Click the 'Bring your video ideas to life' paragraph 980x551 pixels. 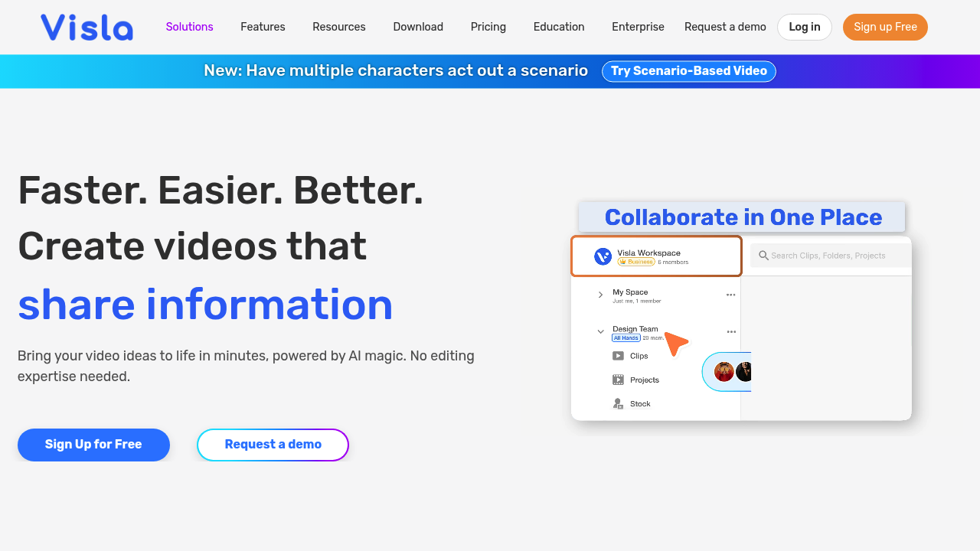[x=246, y=366]
